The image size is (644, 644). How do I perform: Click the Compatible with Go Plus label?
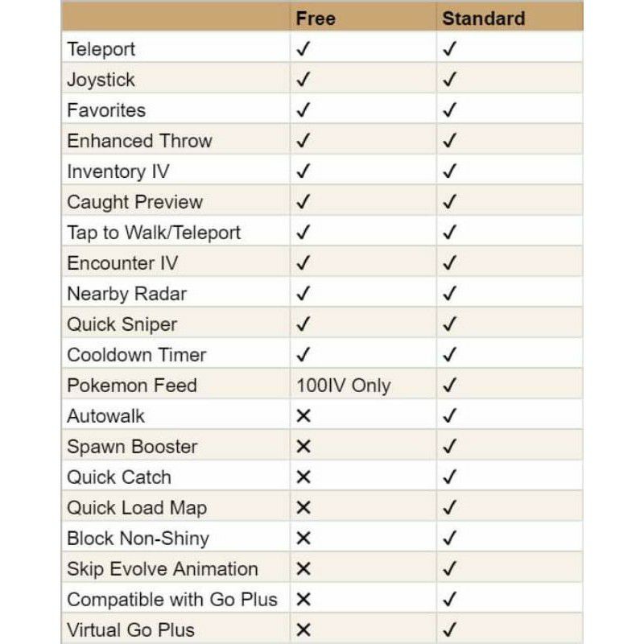tap(172, 600)
